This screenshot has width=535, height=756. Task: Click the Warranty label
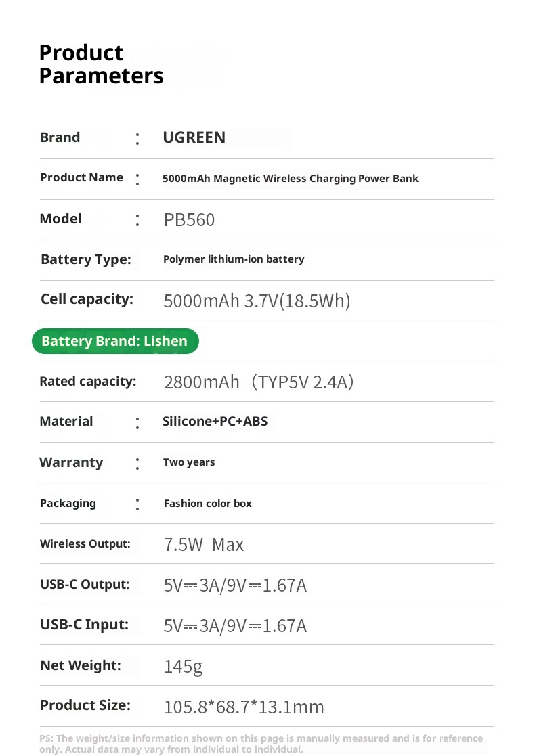(x=71, y=462)
